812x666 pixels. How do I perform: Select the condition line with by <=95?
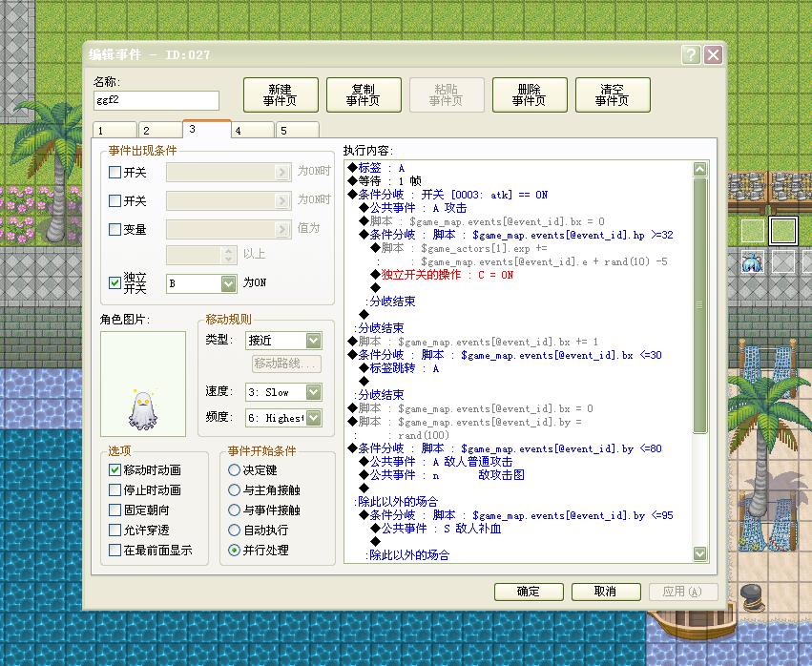517,515
